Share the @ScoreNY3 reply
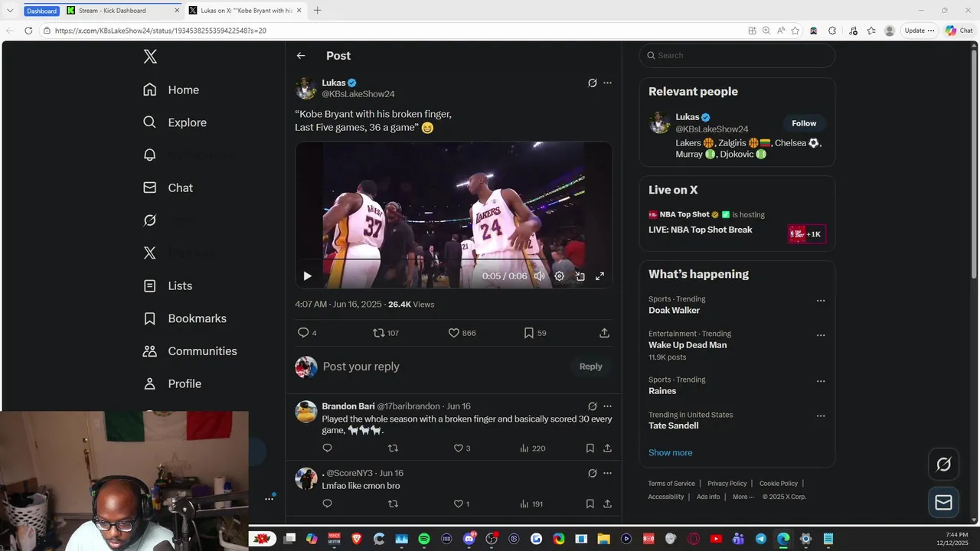Image resolution: width=980 pixels, height=551 pixels. tap(607, 504)
